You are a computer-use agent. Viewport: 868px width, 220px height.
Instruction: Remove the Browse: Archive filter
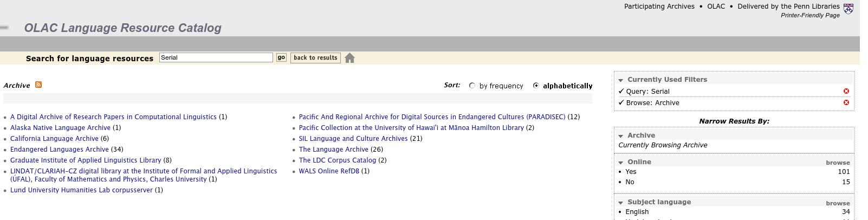846,102
